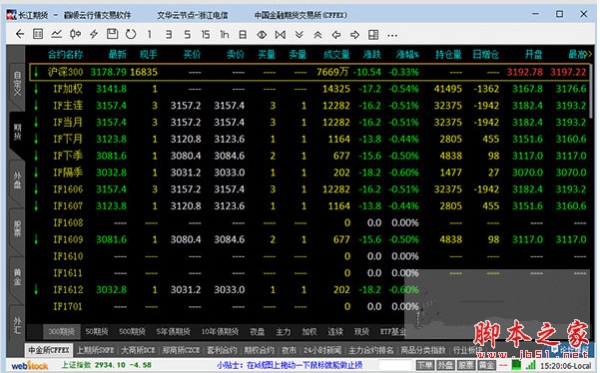Switch to 主力合约排名 tab

pyautogui.click(x=371, y=350)
